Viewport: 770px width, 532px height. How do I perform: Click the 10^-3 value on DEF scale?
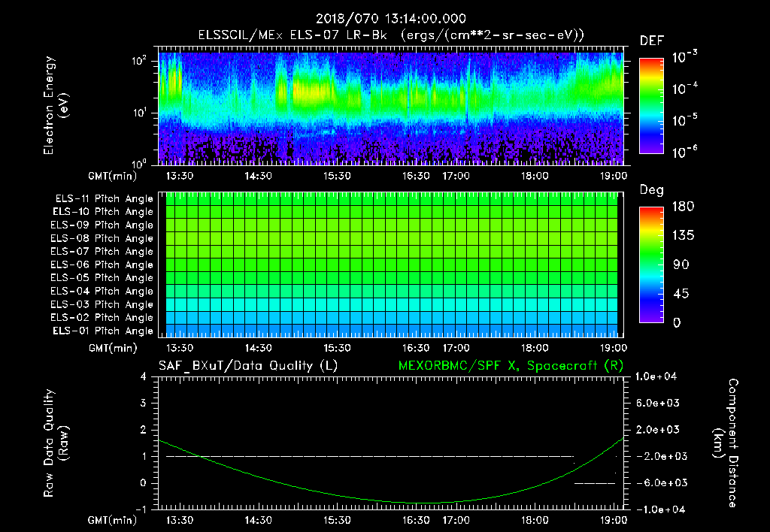coord(684,57)
